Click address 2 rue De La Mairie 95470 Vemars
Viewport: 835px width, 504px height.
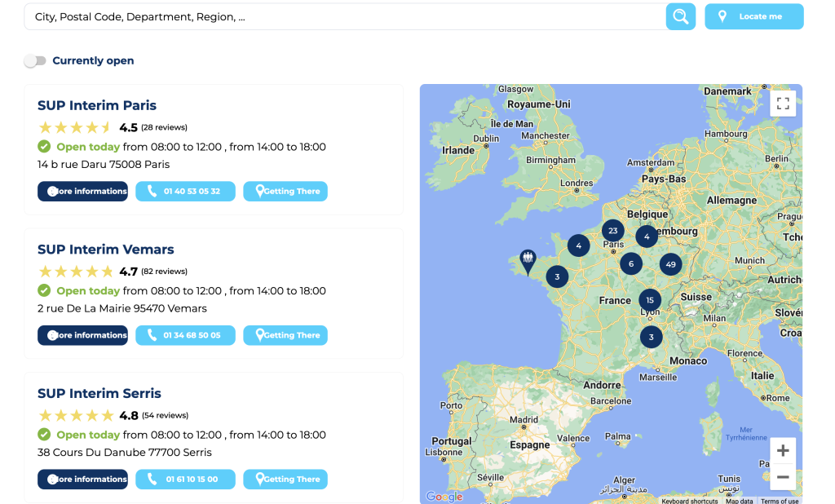122,308
